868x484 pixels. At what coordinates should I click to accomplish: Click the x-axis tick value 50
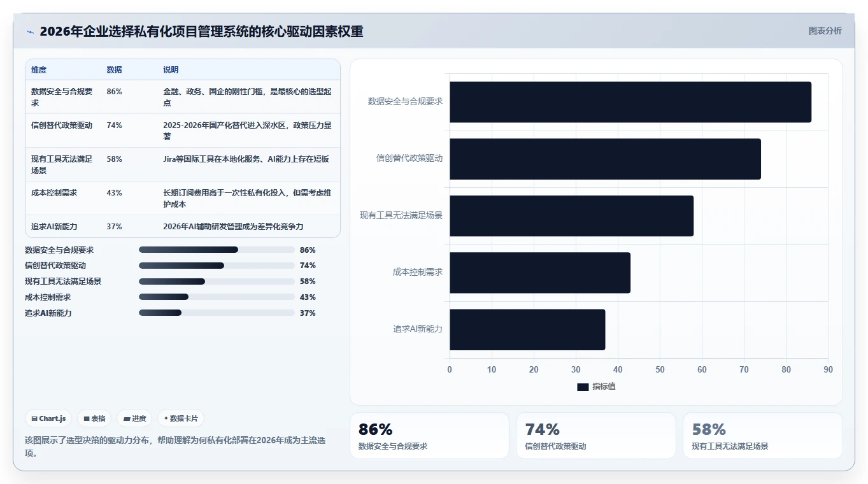click(660, 369)
